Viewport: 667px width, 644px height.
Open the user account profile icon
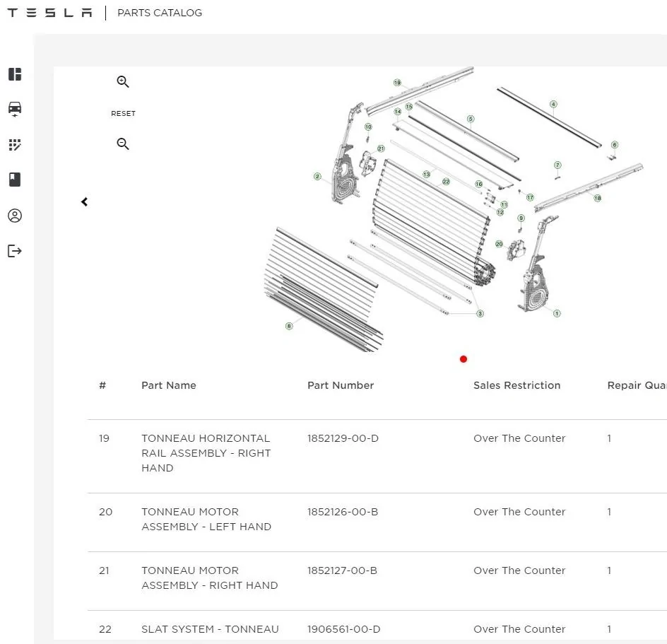(x=15, y=216)
